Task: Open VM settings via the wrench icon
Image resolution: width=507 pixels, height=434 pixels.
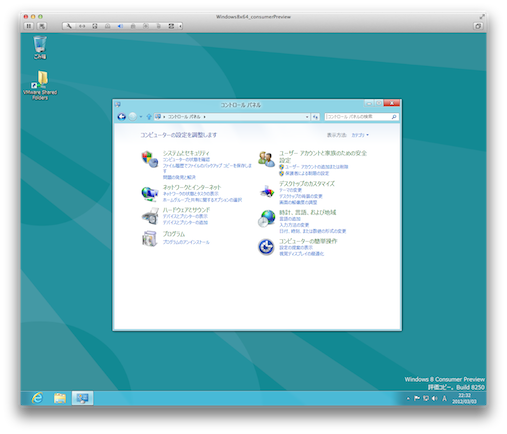Action: click(x=69, y=26)
